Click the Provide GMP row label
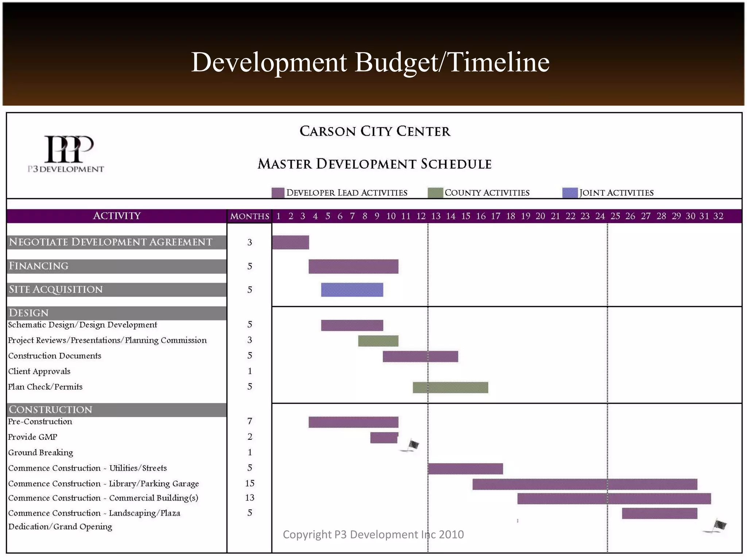This screenshot has width=747, height=560. (x=33, y=437)
